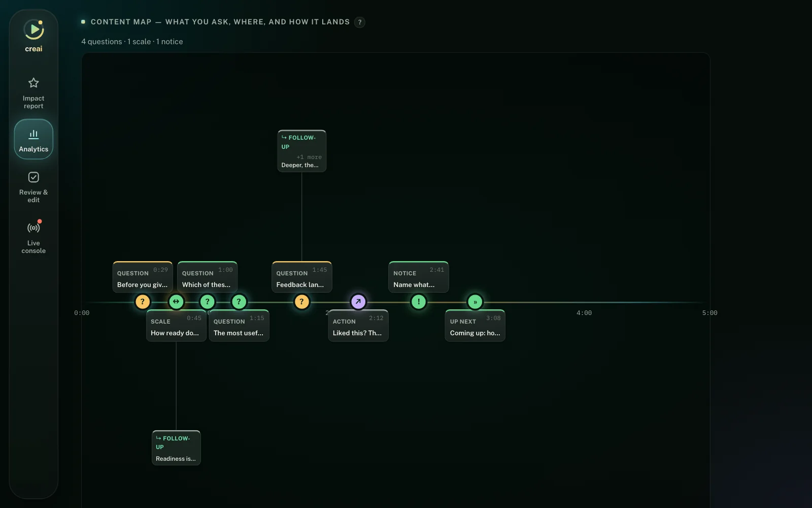Open the 'Coming up: ho...' up next card
Image resolution: width=812 pixels, height=508 pixels.
tap(475, 326)
